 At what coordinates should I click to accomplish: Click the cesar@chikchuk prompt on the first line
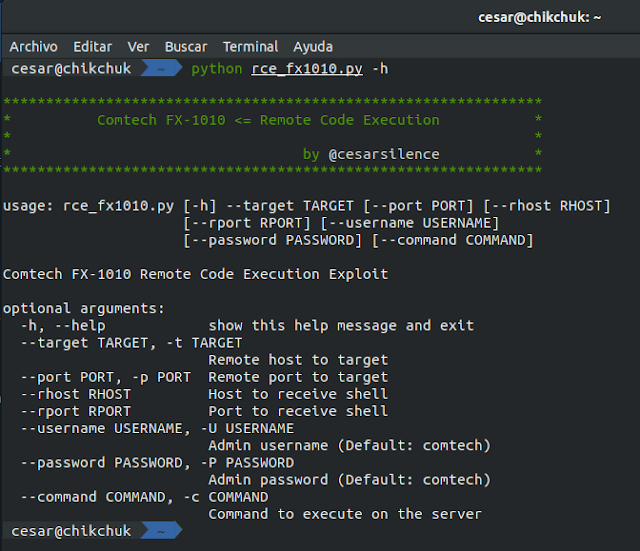(71, 69)
